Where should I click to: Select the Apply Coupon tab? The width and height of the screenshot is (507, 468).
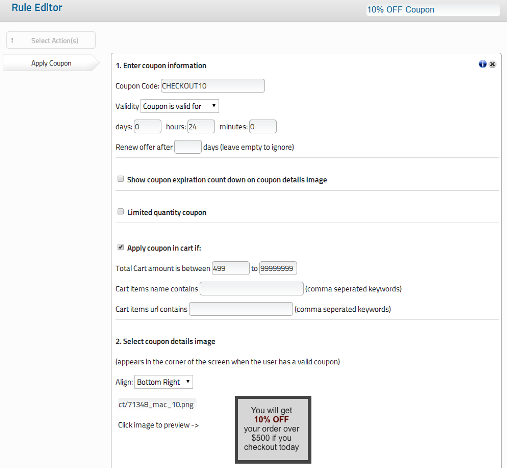click(x=51, y=63)
